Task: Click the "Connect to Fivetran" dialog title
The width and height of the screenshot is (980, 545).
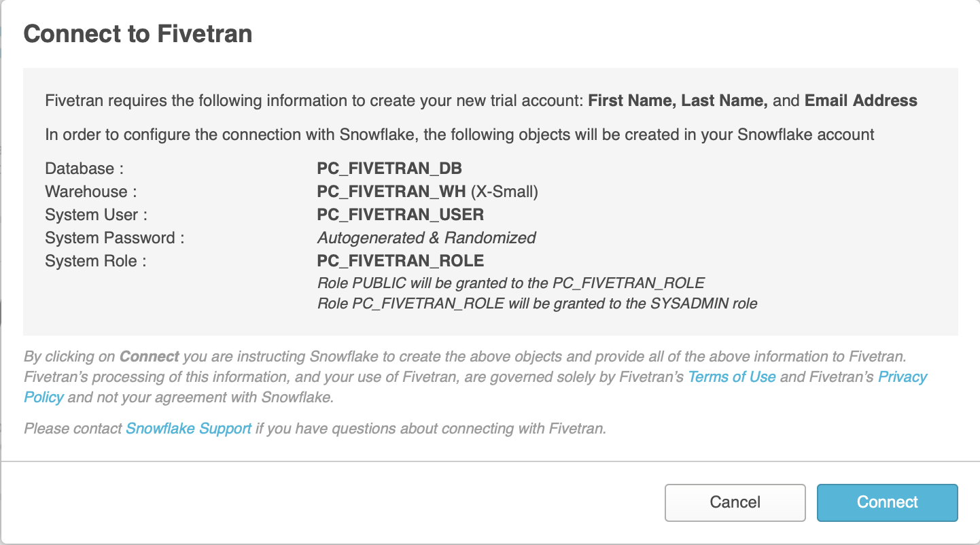Action: point(138,34)
